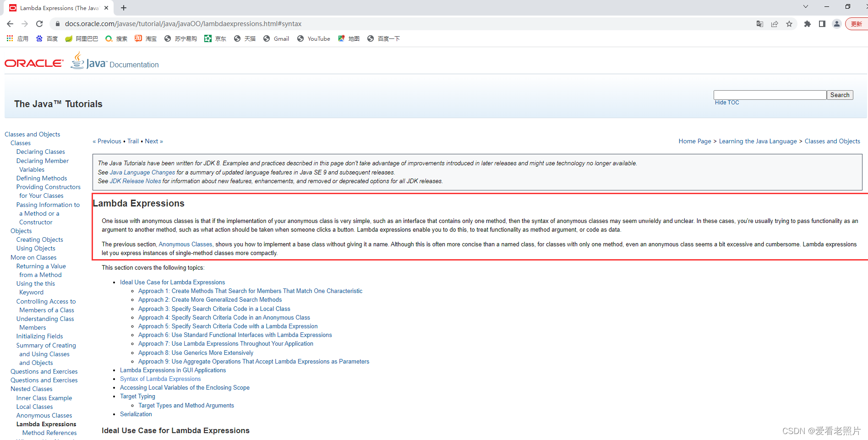
Task: Open the 百度一下 bookmark
Action: coord(383,39)
